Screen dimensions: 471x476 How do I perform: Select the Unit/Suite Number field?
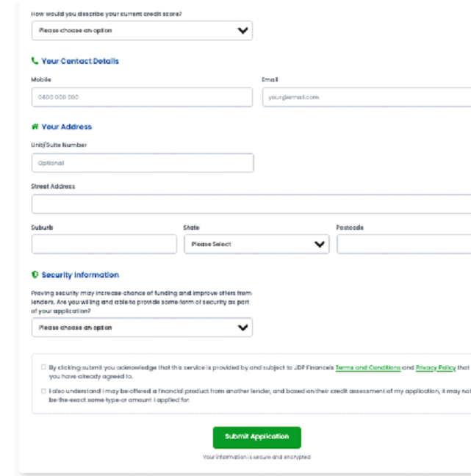click(142, 162)
